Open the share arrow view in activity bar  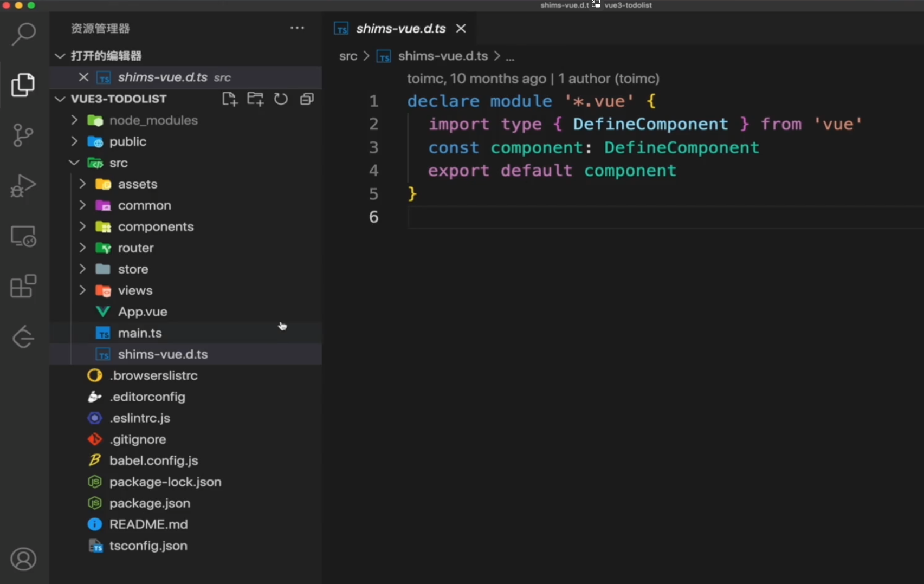pos(23,337)
